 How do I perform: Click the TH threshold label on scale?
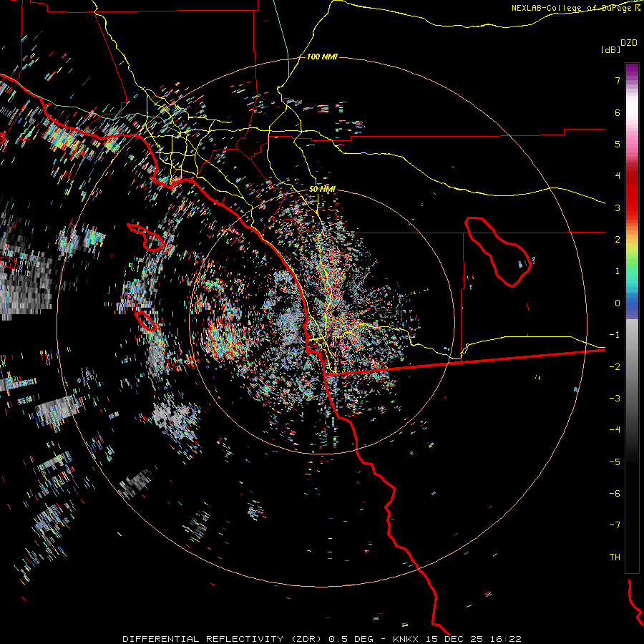pos(615,557)
